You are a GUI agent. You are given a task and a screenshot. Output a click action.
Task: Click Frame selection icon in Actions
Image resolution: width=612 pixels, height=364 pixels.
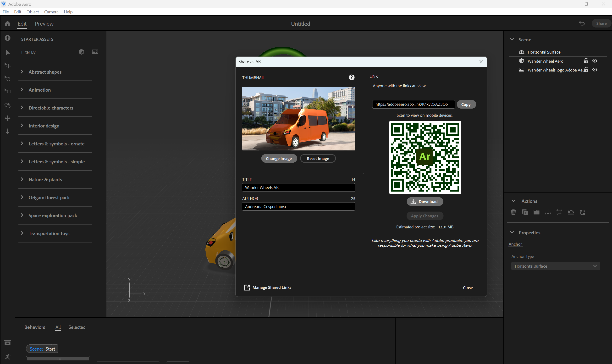pos(560,212)
